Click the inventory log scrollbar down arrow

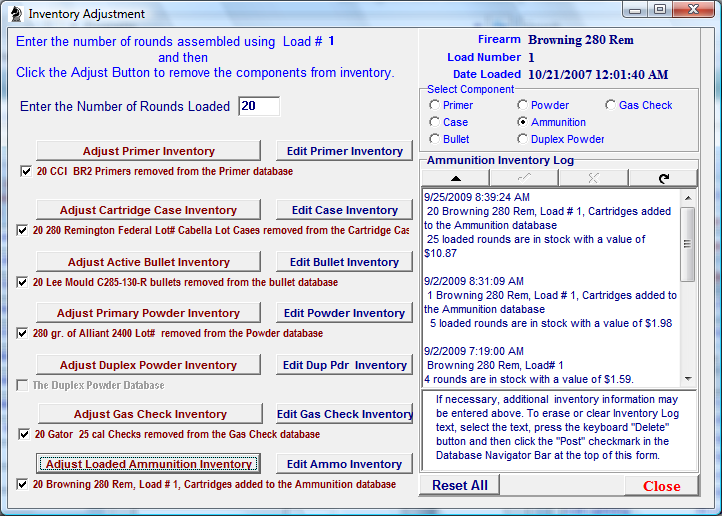click(688, 379)
